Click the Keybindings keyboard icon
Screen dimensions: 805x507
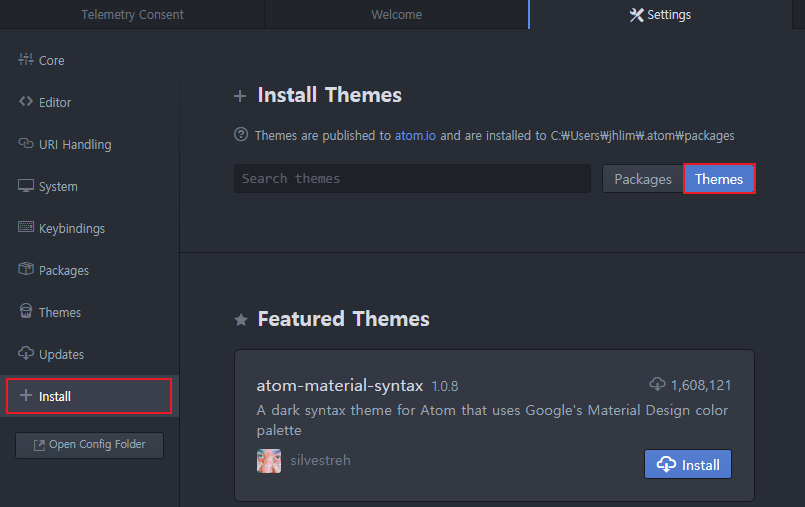[x=26, y=227]
